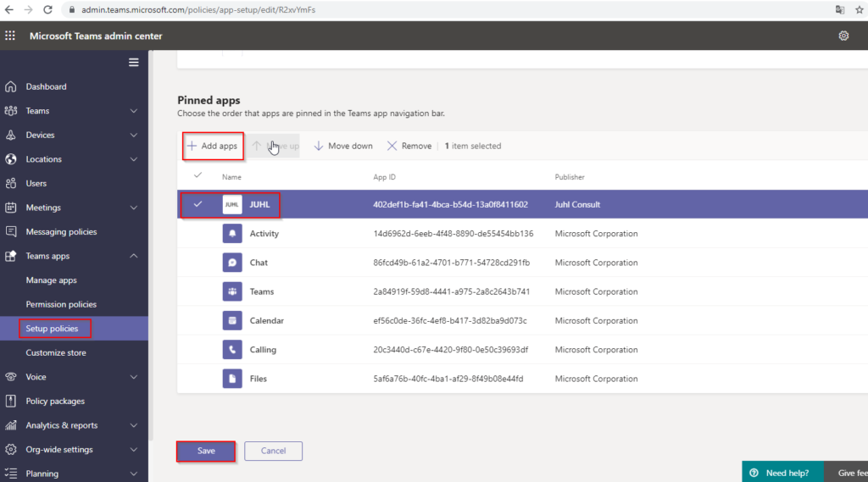Click the Dashboard home icon

pyautogui.click(x=10, y=87)
